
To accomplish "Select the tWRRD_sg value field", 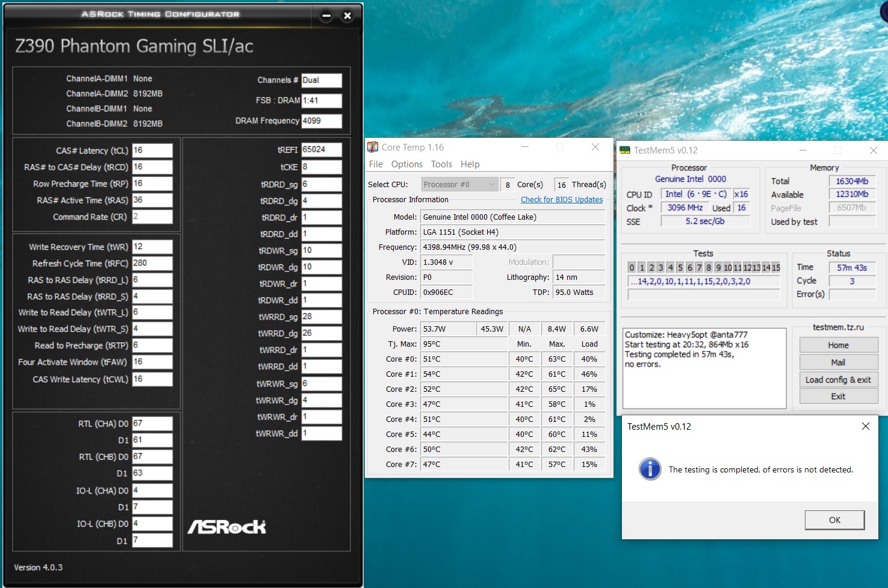I will [x=321, y=317].
